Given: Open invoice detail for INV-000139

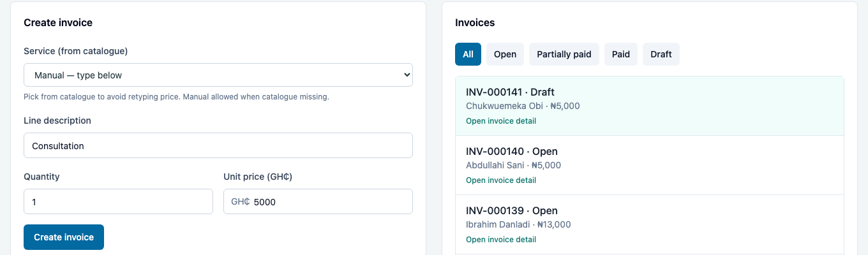Looking at the screenshot, I should pyautogui.click(x=501, y=239).
